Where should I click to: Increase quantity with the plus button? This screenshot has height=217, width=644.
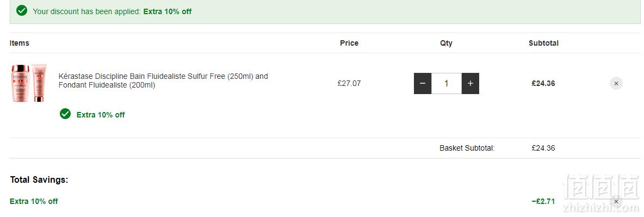pos(470,83)
